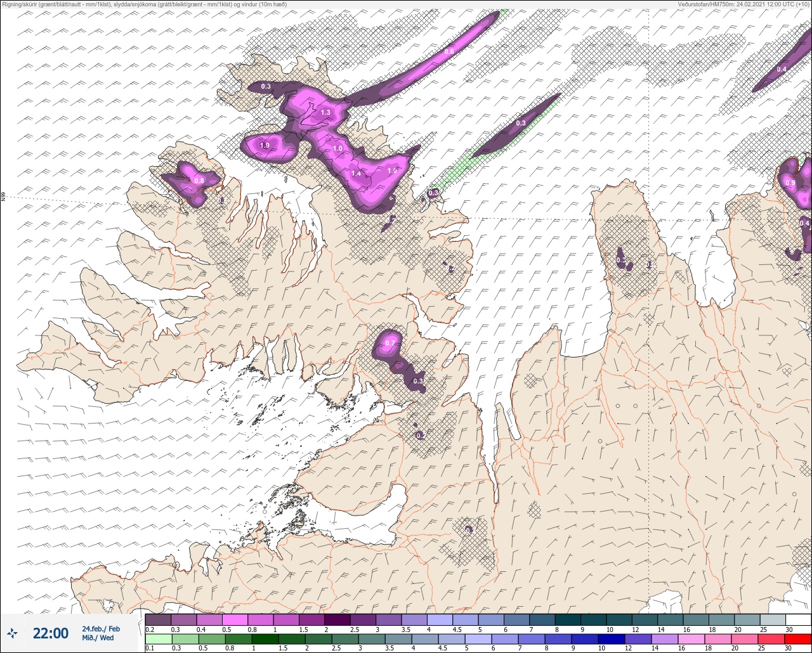This screenshot has width=812, height=653.
Task: Pick the top-row legend swatch starting at 0.5
Action: click(235, 619)
